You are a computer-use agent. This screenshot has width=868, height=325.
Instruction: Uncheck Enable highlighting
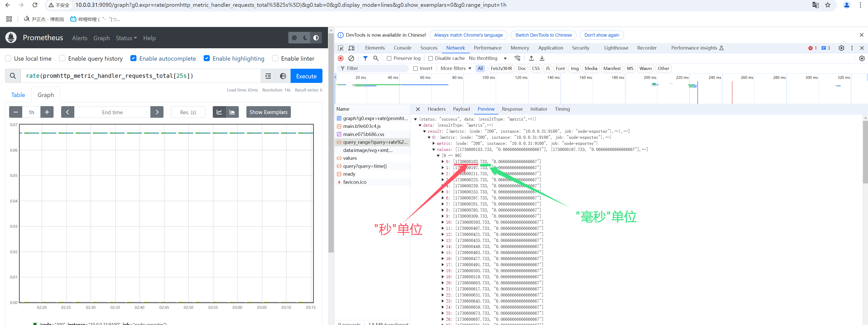click(207, 58)
